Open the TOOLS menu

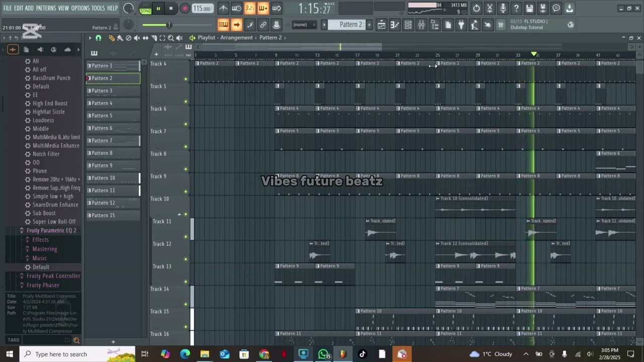98,8
